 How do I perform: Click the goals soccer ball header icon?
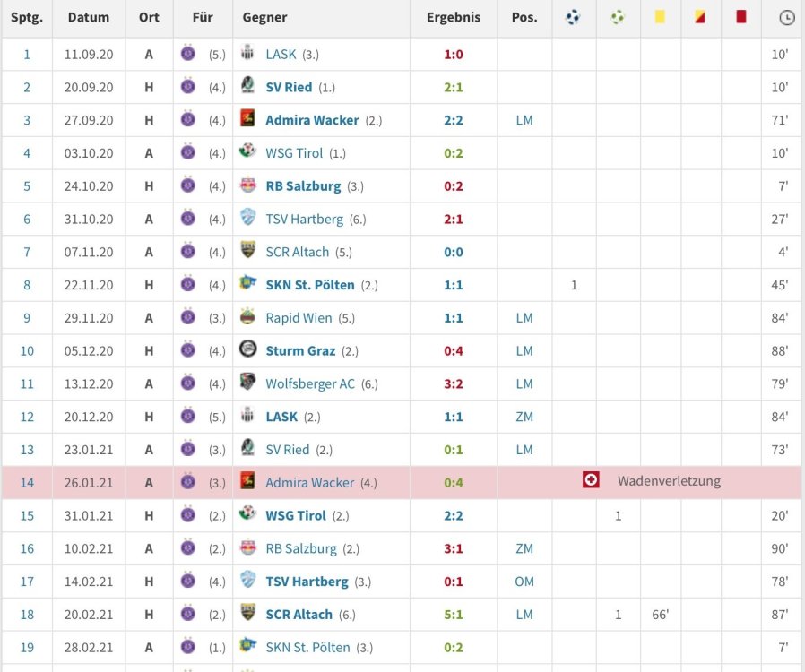pyautogui.click(x=573, y=17)
